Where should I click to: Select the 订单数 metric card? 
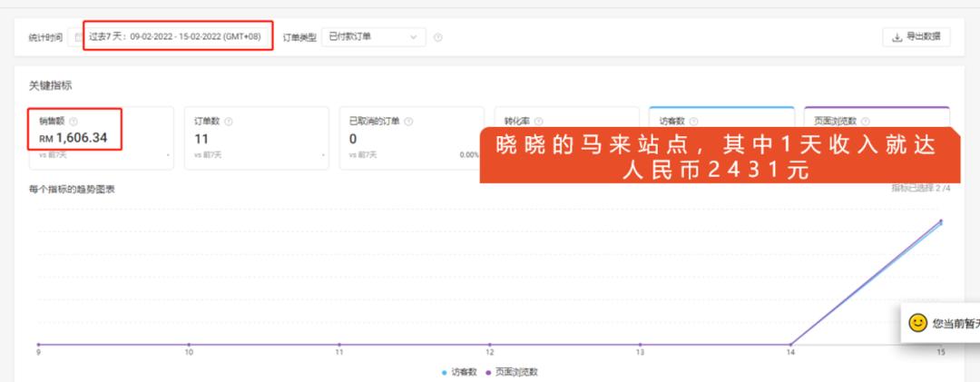tap(255, 138)
